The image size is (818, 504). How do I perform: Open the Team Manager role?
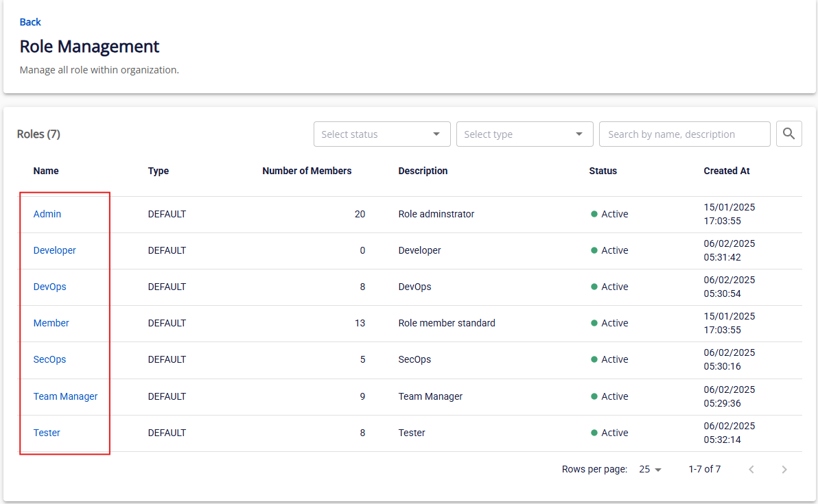tap(66, 396)
